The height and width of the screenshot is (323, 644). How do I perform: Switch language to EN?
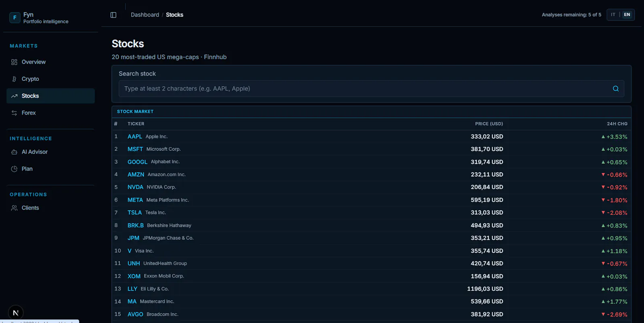point(627,14)
